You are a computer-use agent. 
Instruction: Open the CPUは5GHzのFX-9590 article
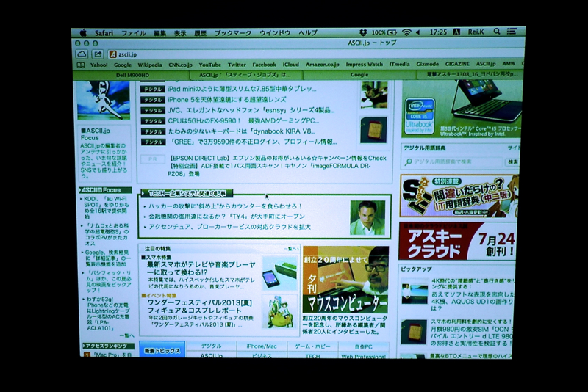[243, 121]
